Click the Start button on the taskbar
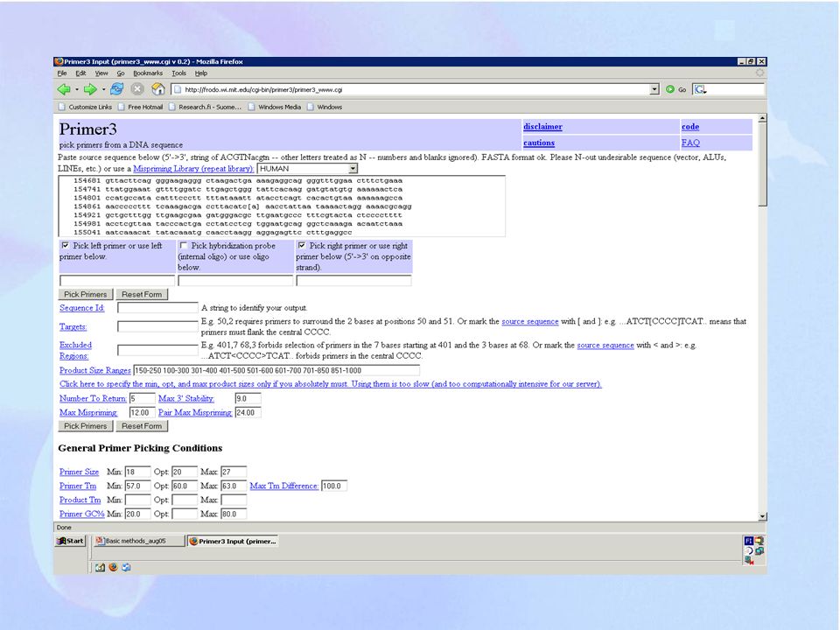Viewport: 840px width, 630px height. pyautogui.click(x=70, y=541)
